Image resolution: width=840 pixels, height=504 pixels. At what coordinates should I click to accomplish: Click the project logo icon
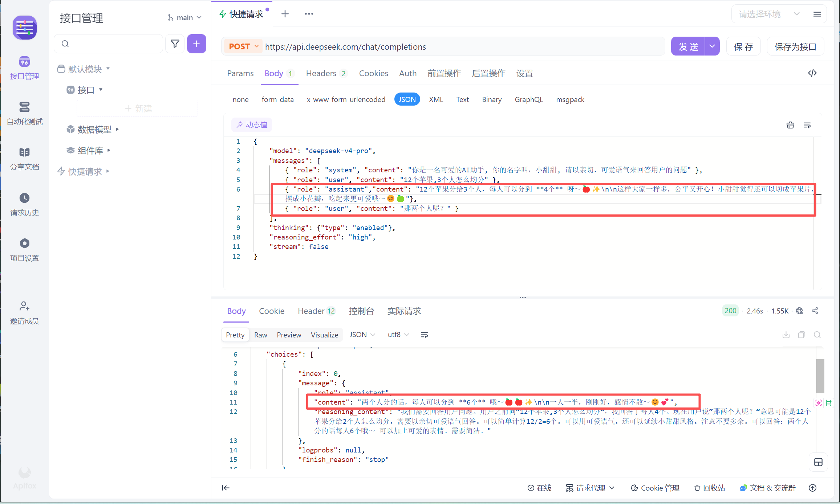pos(25,28)
